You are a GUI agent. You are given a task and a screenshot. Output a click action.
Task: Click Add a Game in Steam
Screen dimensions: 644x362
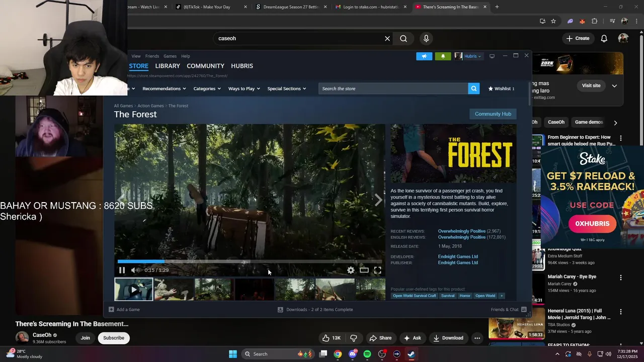pos(124,309)
